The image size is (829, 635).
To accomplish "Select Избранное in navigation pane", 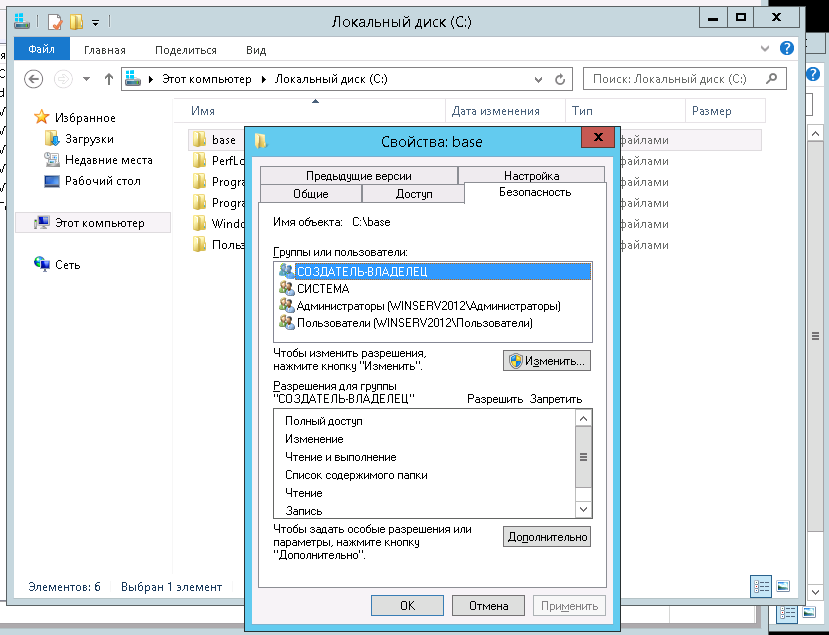I will [x=85, y=117].
